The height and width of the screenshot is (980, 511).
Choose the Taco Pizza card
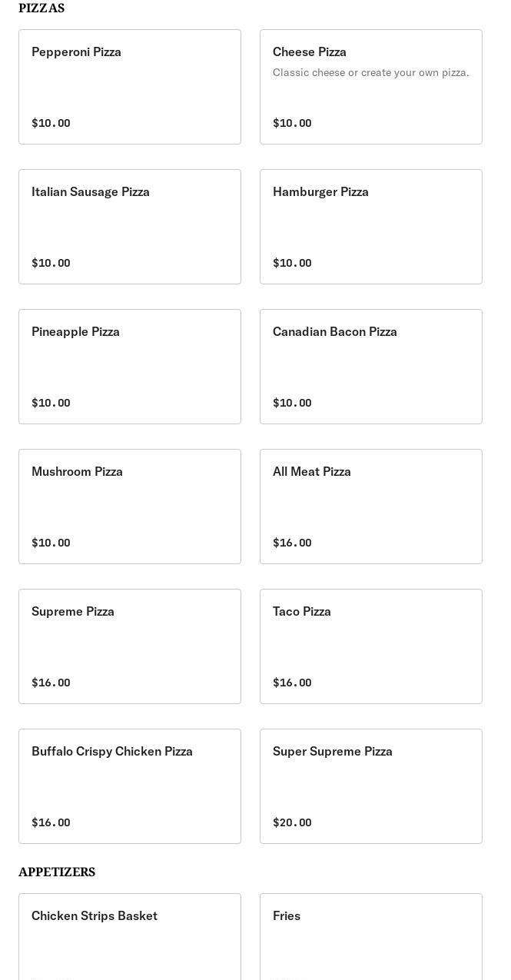[x=370, y=646]
